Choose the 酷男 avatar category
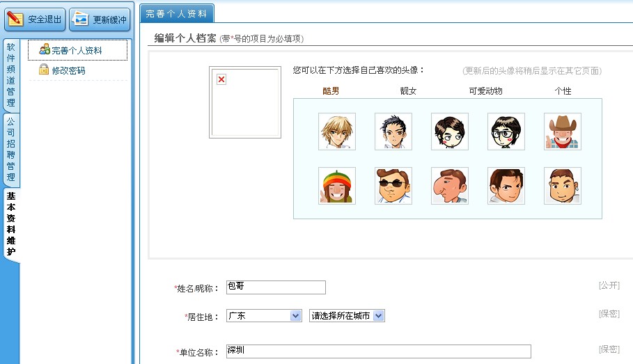Image resolution: width=633 pixels, height=364 pixels. pos(331,90)
